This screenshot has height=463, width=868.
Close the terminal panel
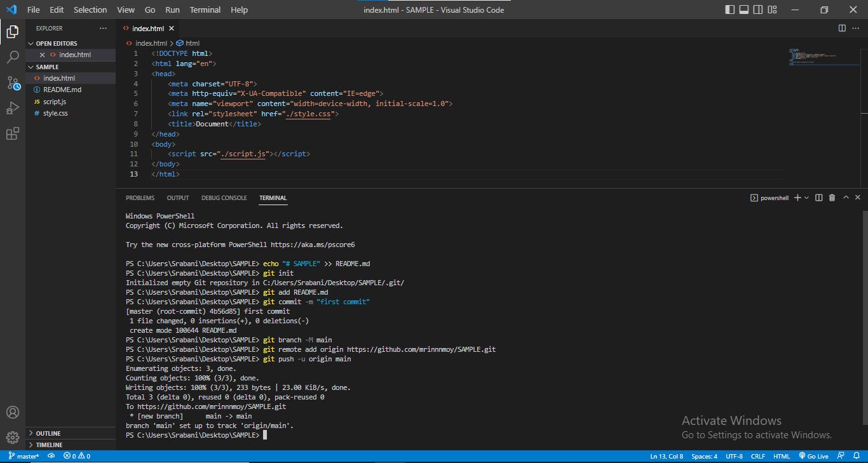[x=858, y=198]
